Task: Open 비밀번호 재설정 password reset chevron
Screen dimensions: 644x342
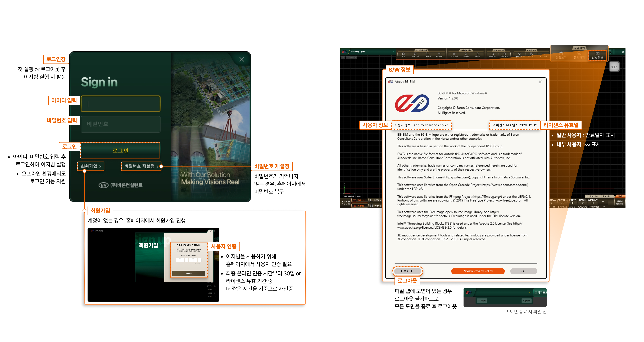Action: 141,166
